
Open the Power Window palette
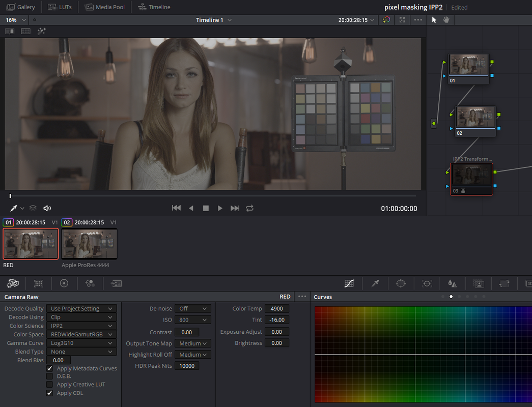click(x=401, y=283)
